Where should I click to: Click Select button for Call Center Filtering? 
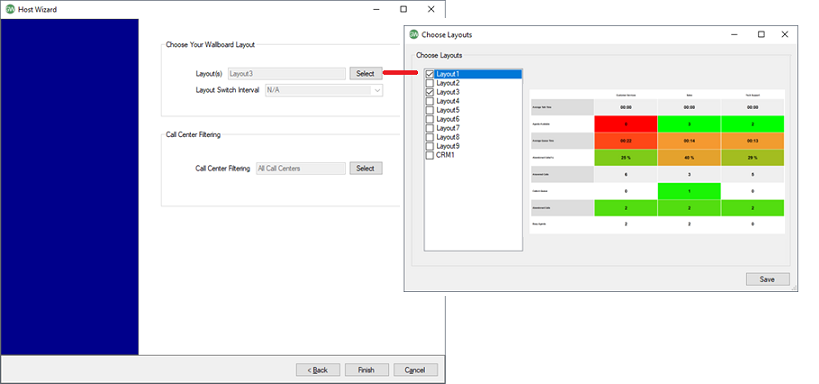[x=366, y=168]
